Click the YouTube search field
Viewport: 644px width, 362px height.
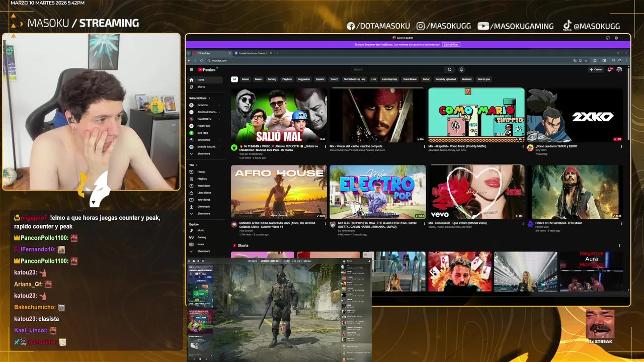pyautogui.click(x=397, y=69)
